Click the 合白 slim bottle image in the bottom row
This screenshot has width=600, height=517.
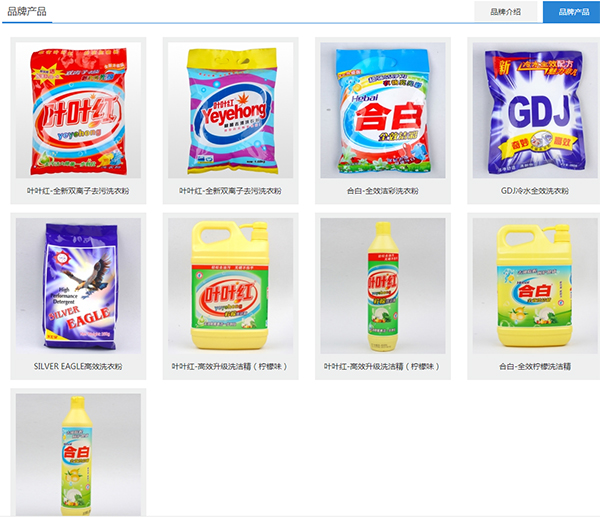(x=78, y=455)
